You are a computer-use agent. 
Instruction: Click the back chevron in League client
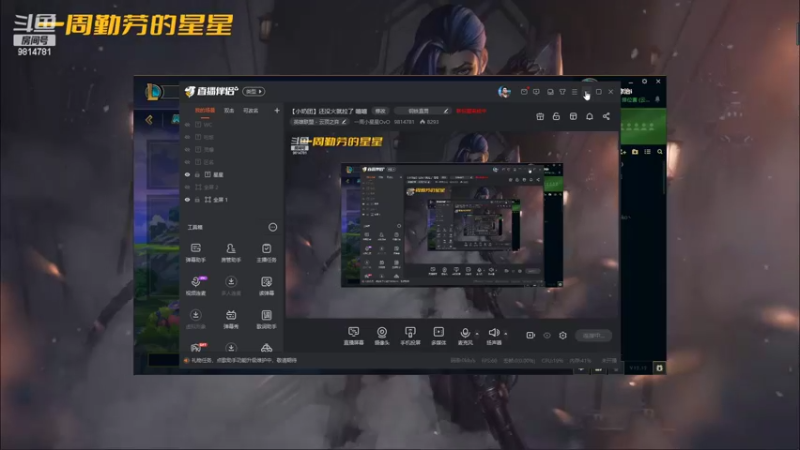tap(149, 120)
